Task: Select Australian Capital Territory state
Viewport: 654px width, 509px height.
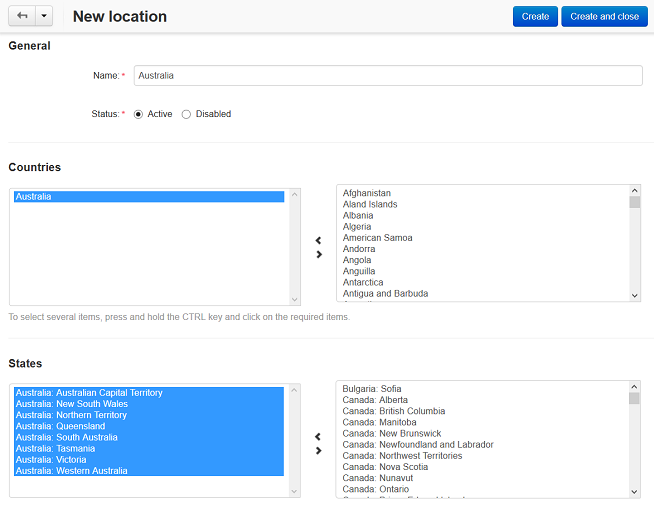Action: point(149,393)
